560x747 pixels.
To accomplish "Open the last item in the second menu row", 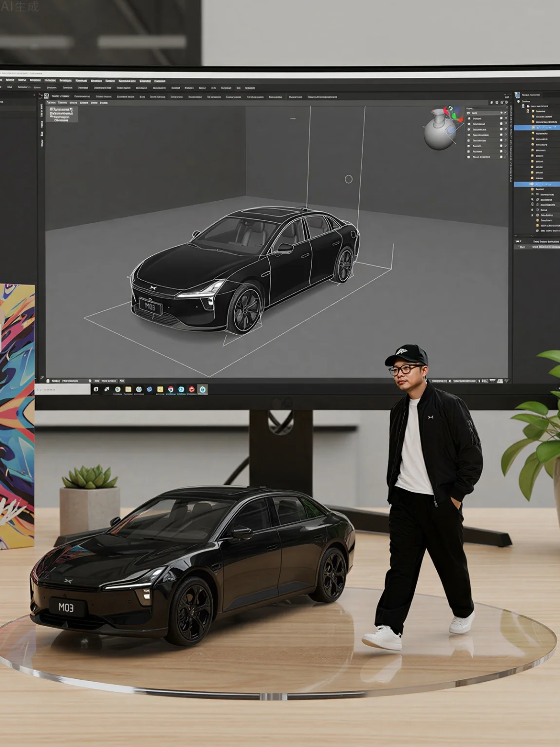I will pyautogui.click(x=250, y=88).
